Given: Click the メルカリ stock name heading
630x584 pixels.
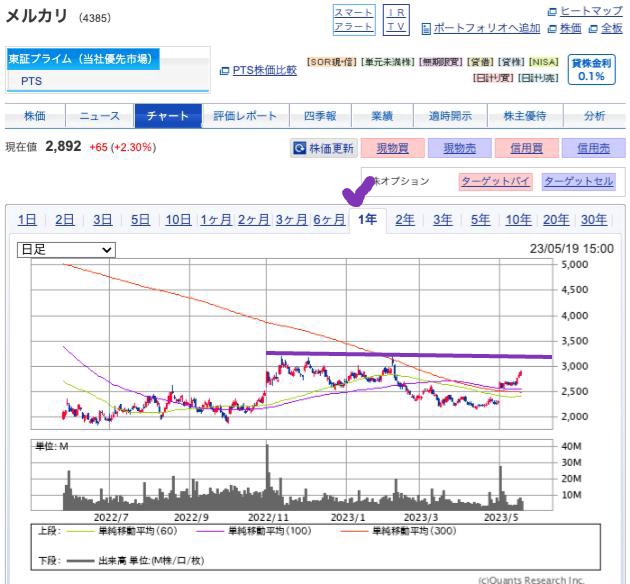Looking at the screenshot, I should point(37,16).
